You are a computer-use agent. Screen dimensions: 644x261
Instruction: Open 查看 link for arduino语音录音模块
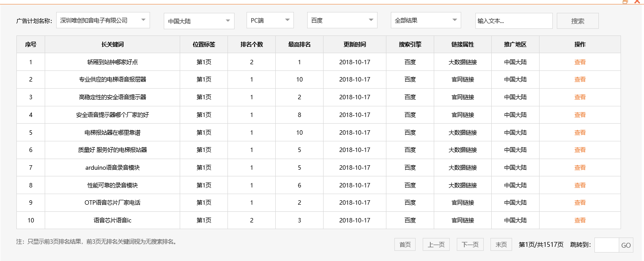pos(580,168)
